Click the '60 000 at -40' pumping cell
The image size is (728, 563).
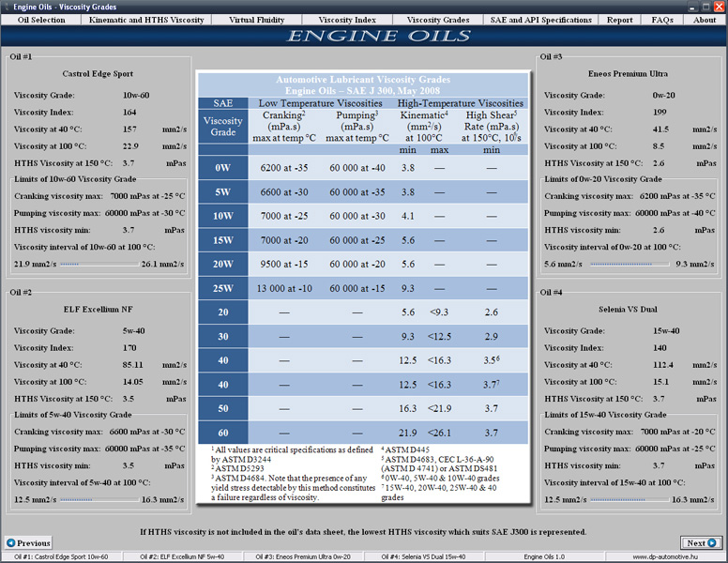[357, 168]
